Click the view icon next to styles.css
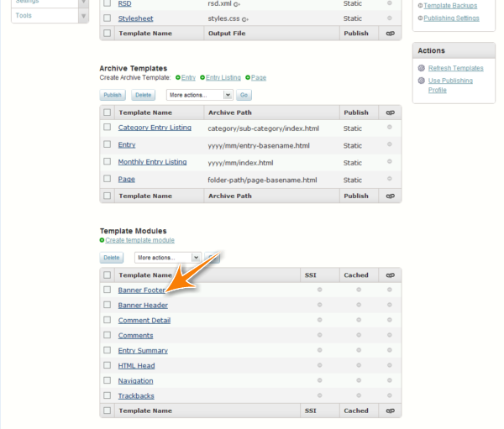Viewport: 504px width, 429px height. click(x=245, y=19)
